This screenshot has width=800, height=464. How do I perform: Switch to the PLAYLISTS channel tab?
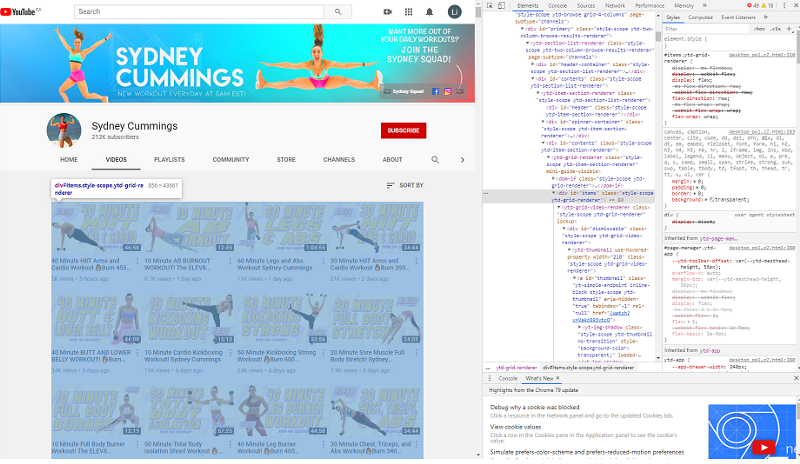point(169,160)
